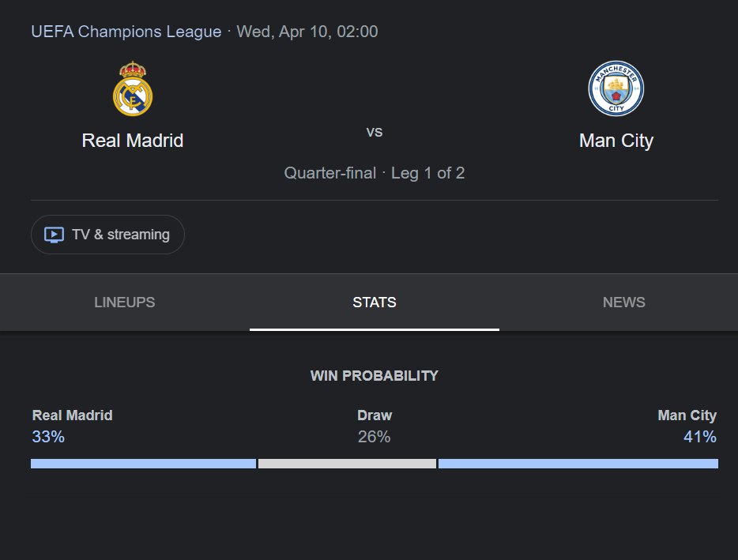Select the STATS tab
This screenshot has height=560, width=738.
375,303
